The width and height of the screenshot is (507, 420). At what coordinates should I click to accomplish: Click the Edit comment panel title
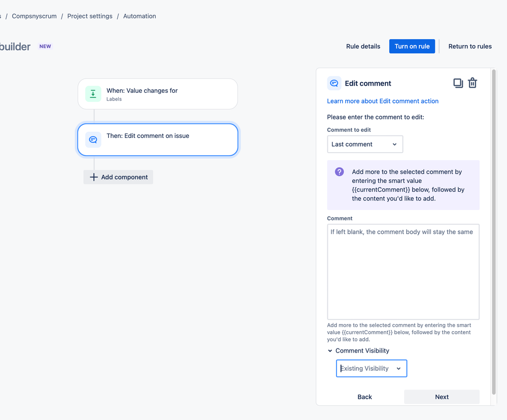(x=368, y=83)
